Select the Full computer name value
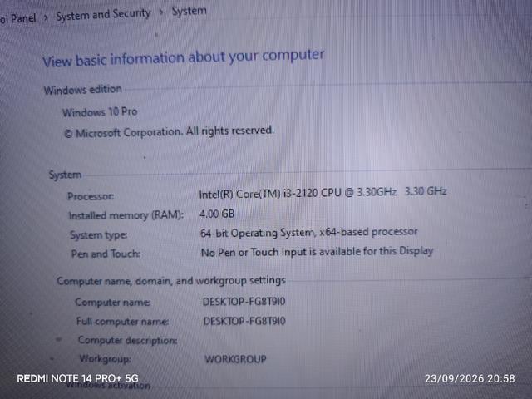532x399 pixels. [244, 321]
